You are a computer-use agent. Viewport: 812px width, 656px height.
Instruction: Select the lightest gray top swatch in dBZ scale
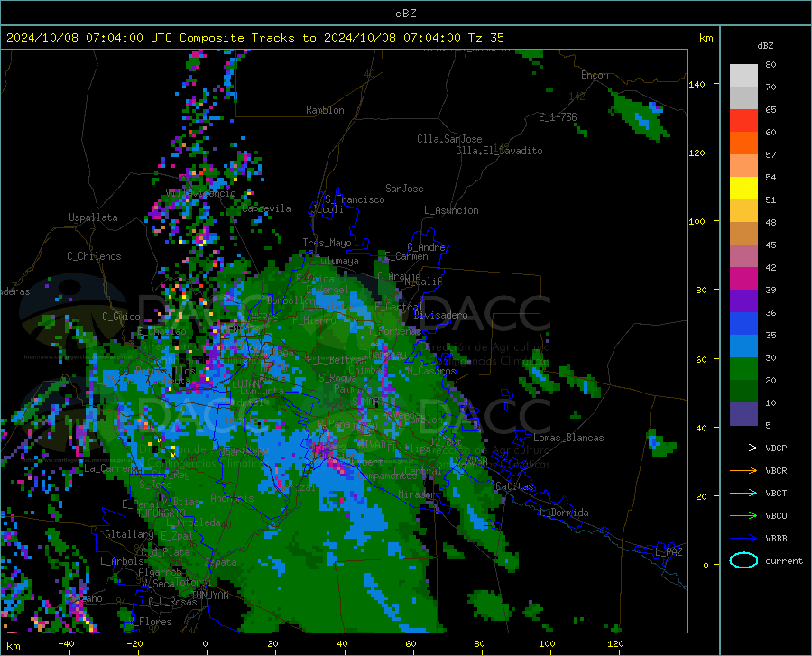click(743, 76)
